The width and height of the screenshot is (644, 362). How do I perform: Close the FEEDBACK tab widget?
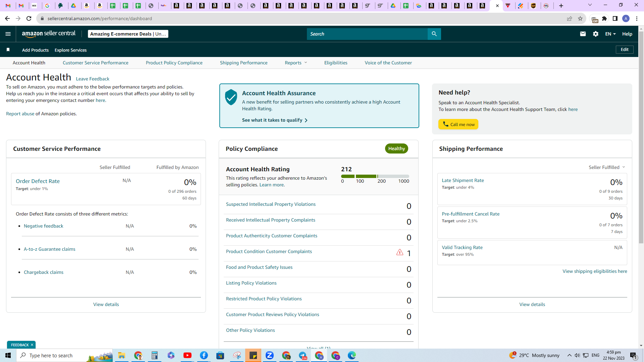[32, 345]
